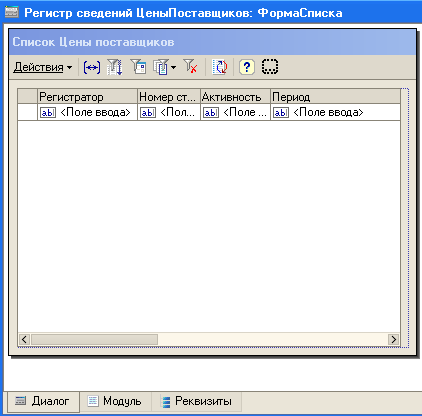The image size is (422, 416).
Task: Click the horizontal scrollbar right arrow
Action: coord(394,339)
